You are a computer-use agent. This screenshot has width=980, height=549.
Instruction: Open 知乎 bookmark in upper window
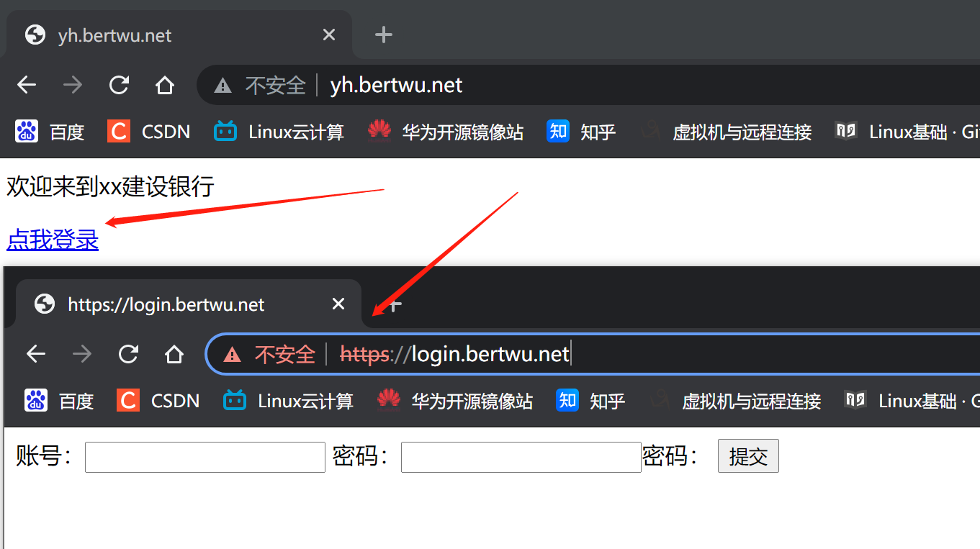click(581, 132)
